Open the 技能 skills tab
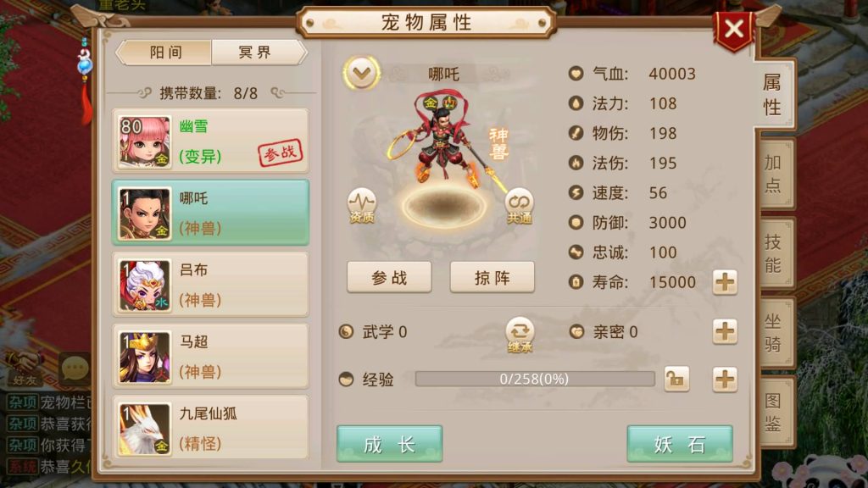Screen dimensions: 868x488 774,253
